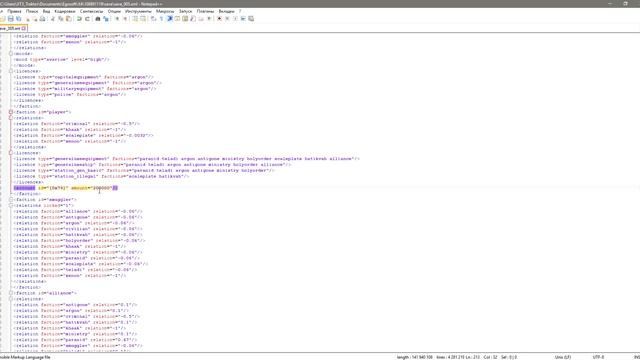Open the Вкладки menu

[227, 11]
